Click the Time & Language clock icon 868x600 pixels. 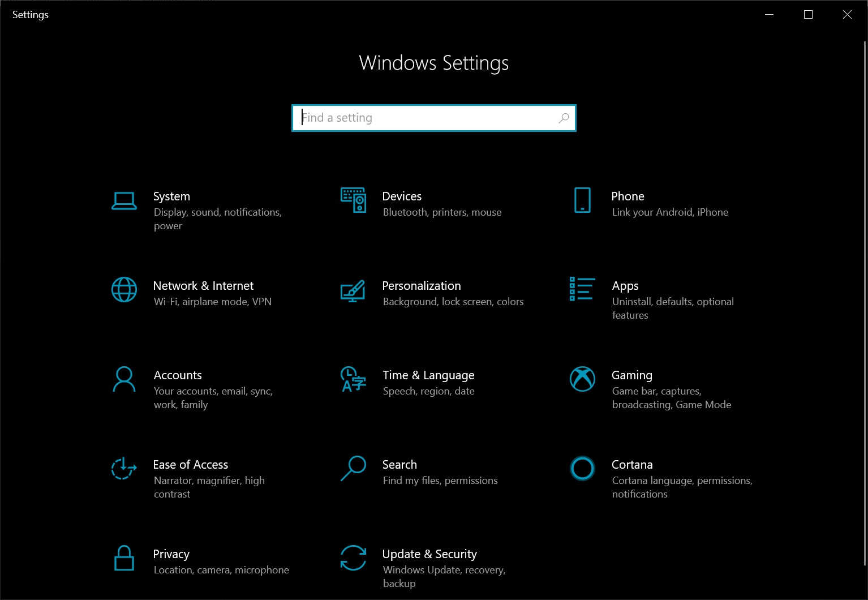coord(353,379)
